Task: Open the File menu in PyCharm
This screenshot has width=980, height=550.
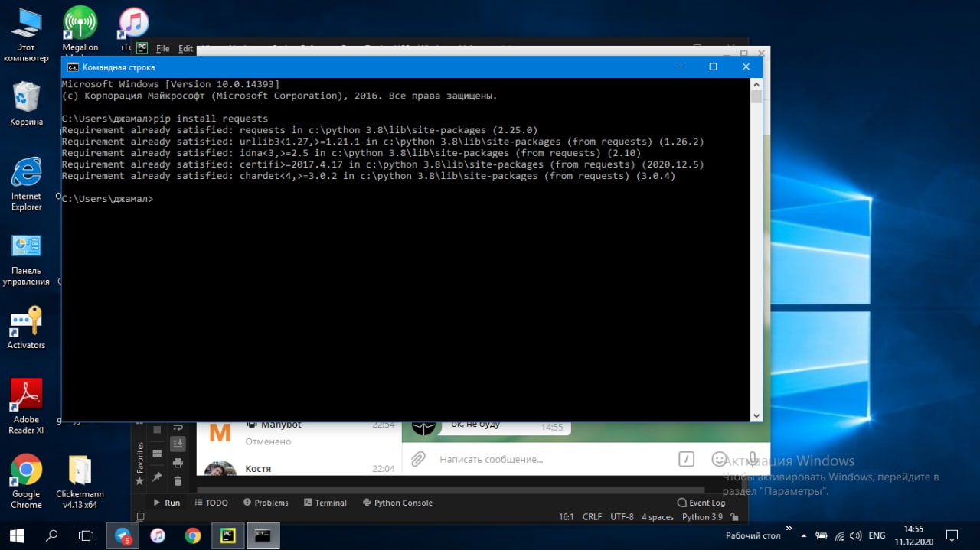Action: [162, 48]
